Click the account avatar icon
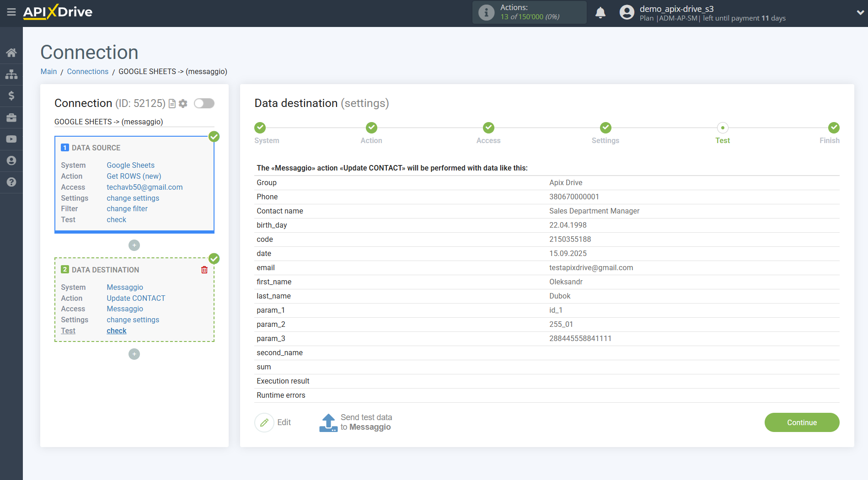The width and height of the screenshot is (868, 480). click(x=627, y=12)
